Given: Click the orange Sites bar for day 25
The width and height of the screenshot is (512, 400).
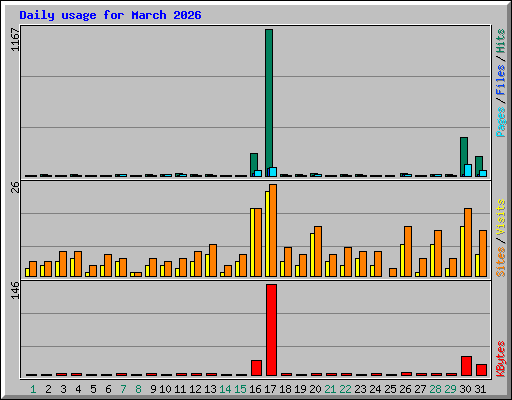Looking at the screenshot, I should click(393, 272).
